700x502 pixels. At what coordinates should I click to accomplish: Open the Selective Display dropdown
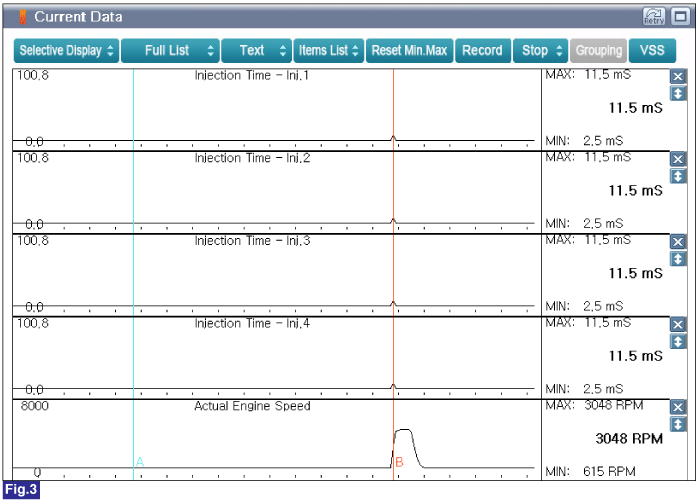pos(67,50)
